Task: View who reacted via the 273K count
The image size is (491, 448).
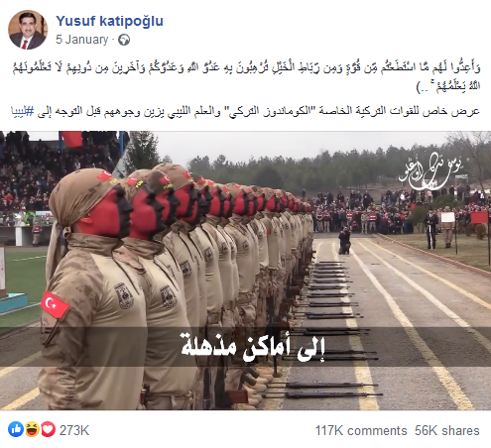Action: coord(74,430)
